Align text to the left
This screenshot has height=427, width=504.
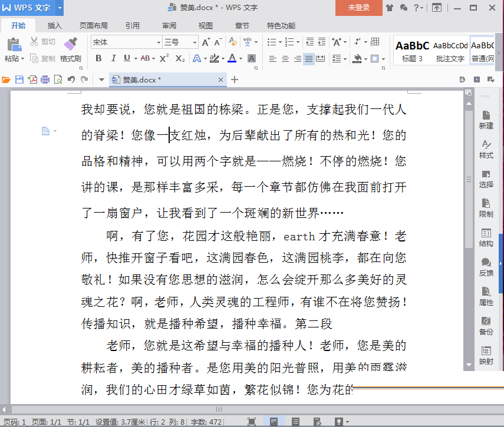(272, 59)
